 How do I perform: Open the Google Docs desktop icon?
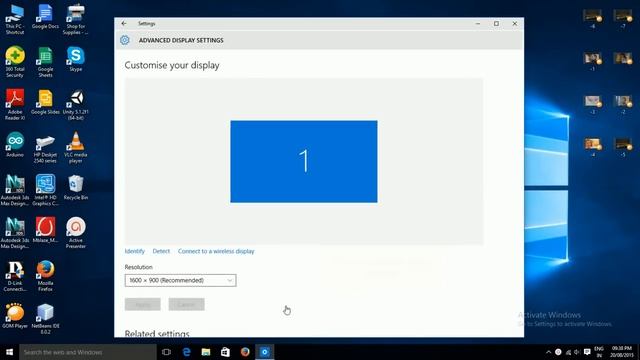(x=45, y=17)
